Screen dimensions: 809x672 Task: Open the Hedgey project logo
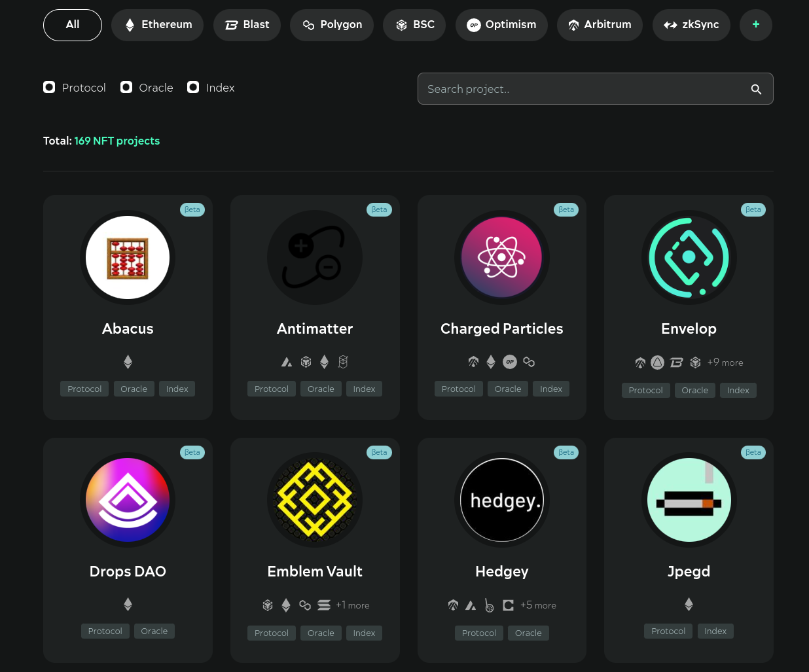coord(502,500)
